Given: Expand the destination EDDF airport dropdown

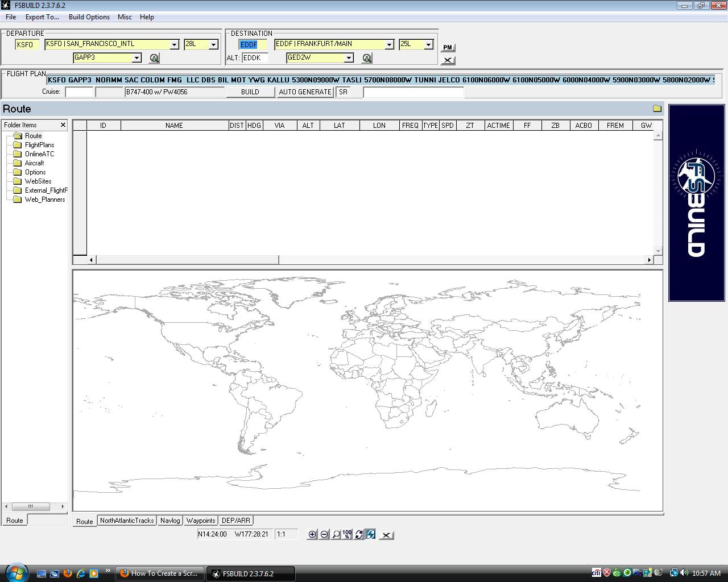Looking at the screenshot, I should coord(390,44).
